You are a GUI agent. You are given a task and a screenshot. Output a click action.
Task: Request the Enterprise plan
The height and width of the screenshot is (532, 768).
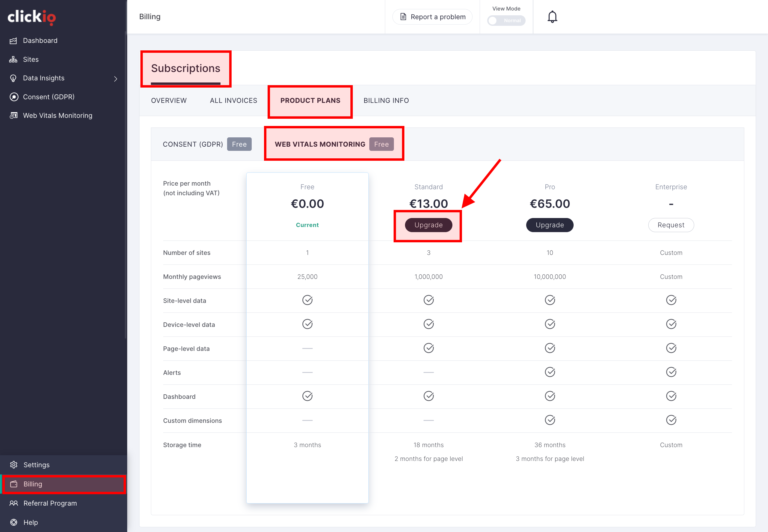click(671, 225)
